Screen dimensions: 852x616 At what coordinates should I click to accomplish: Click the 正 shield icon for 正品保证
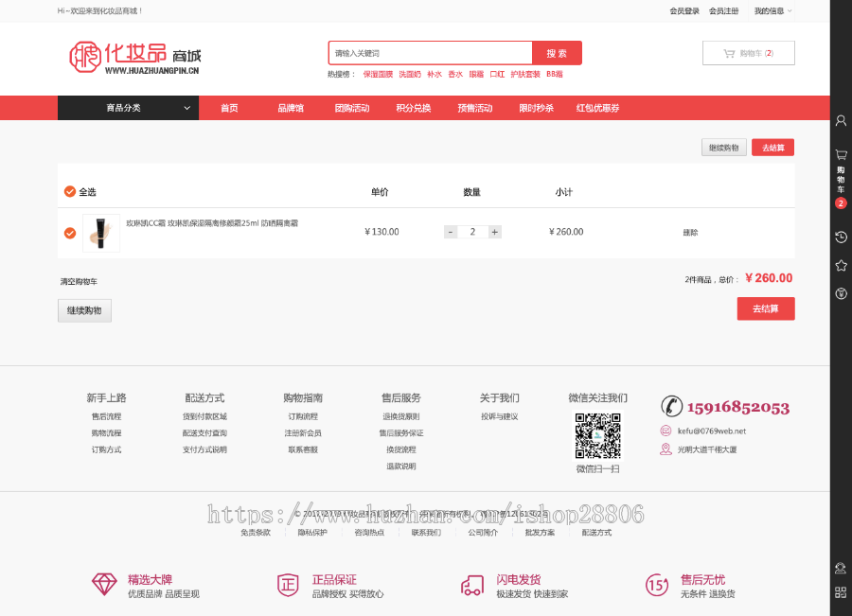tap(288, 585)
